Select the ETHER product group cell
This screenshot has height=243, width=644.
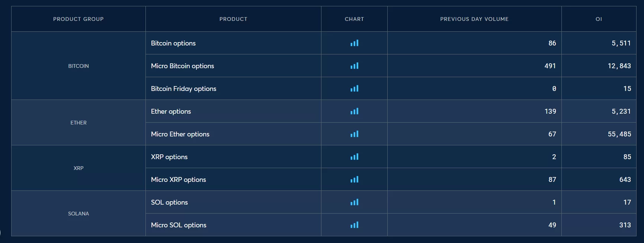[78, 123]
